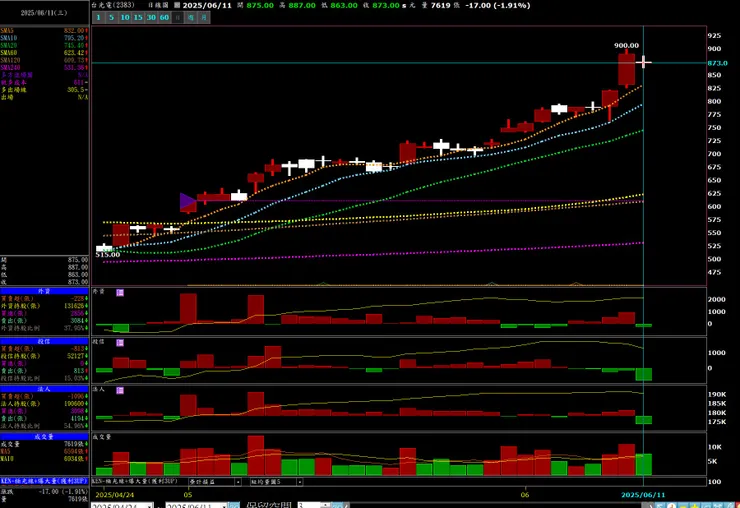
Task: Click the header change value -17.00 (-1.91%)
Action: tap(497, 5)
